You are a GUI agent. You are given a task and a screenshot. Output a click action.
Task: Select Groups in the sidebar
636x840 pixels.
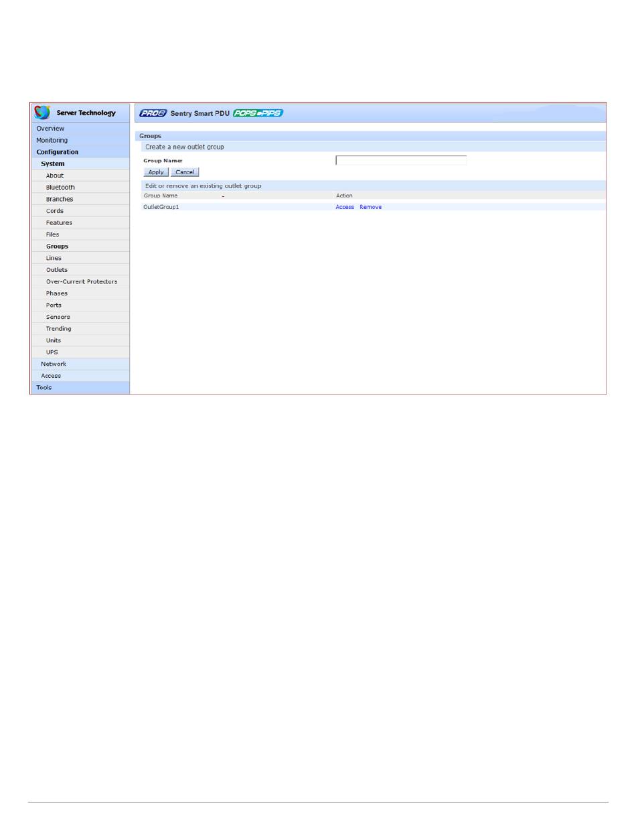pyautogui.click(x=80, y=247)
